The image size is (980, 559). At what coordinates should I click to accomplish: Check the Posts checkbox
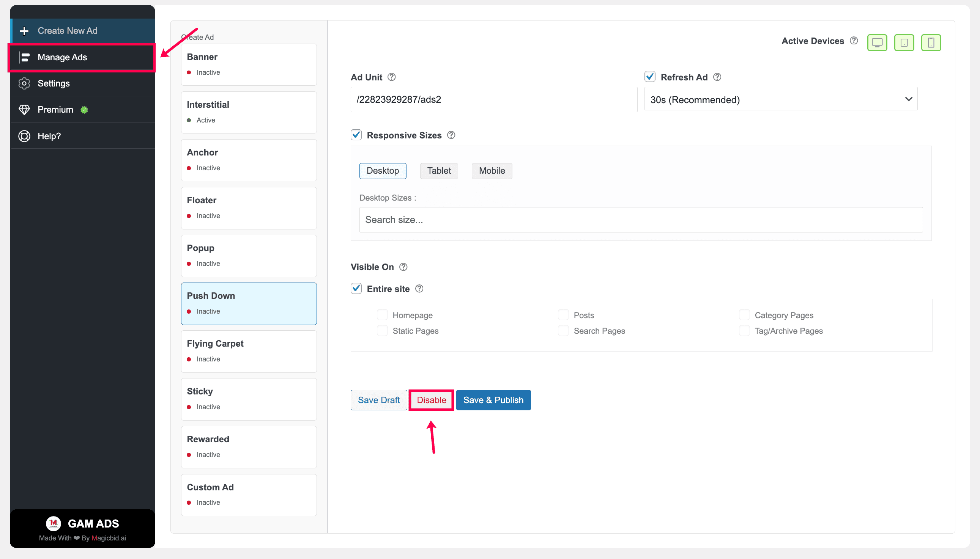point(563,315)
